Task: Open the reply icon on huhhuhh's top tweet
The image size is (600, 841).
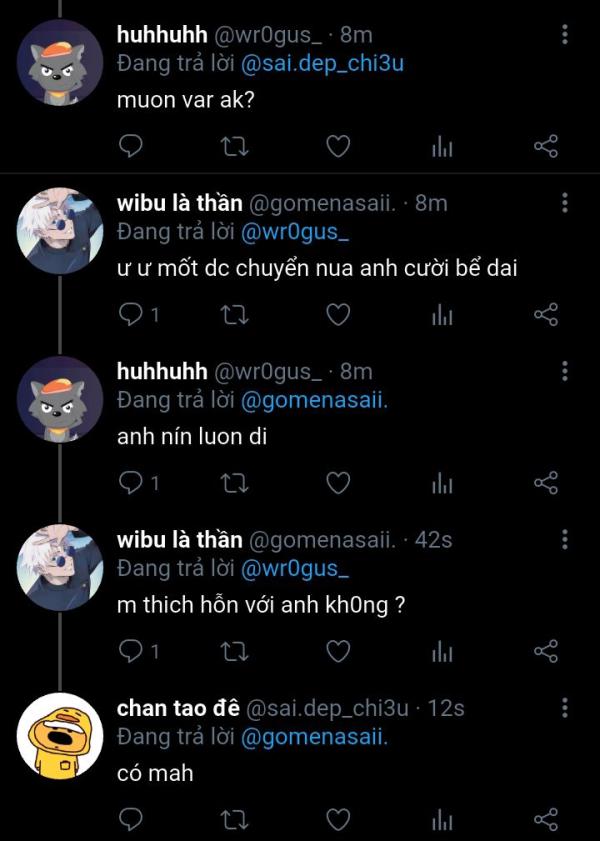Action: [x=130, y=146]
